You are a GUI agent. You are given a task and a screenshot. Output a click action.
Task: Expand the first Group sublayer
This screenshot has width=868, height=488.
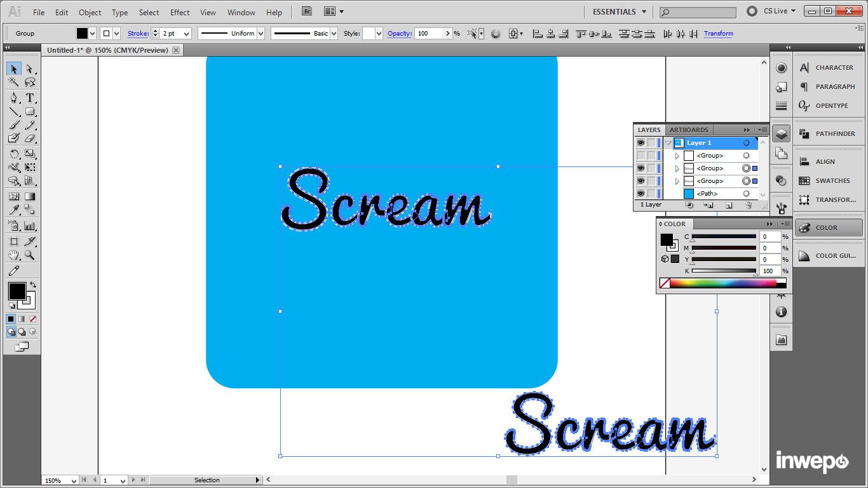[677, 156]
